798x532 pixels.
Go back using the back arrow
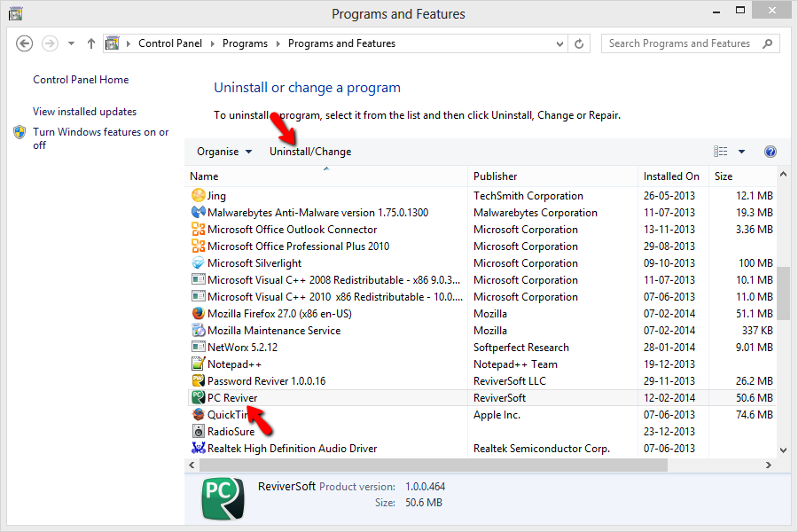tap(25, 43)
